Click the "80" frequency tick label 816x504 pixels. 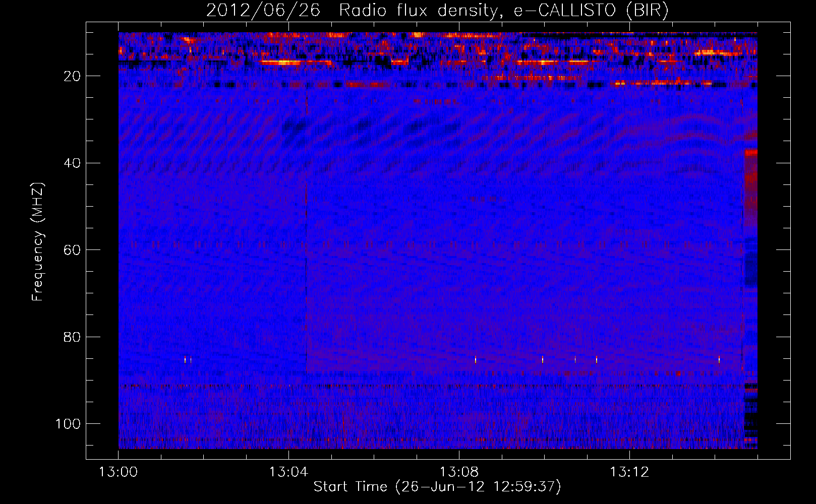click(72, 337)
